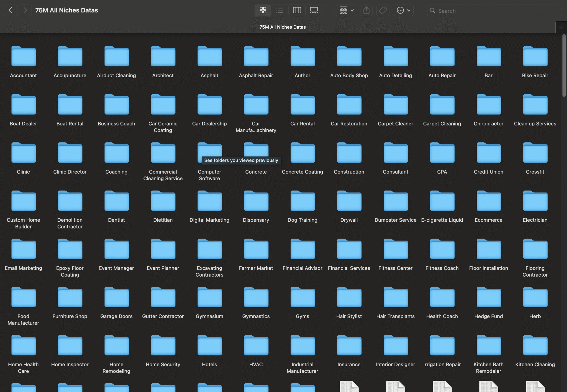Click the HVAC folder
567x392 pixels.
(256, 351)
